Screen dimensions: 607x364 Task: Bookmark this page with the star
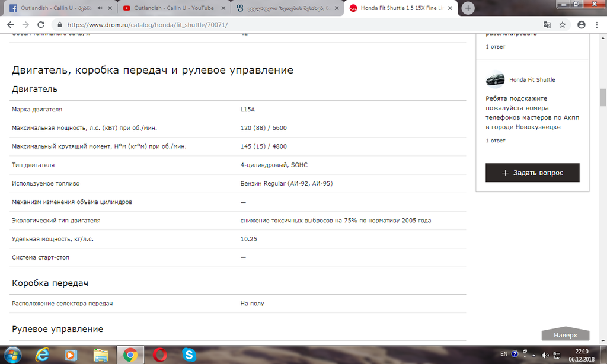(x=563, y=25)
